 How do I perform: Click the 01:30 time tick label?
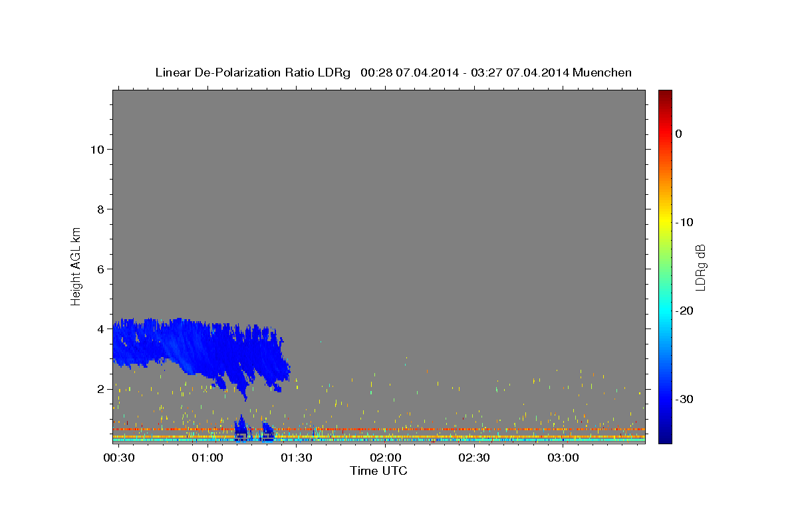pyautogui.click(x=296, y=458)
